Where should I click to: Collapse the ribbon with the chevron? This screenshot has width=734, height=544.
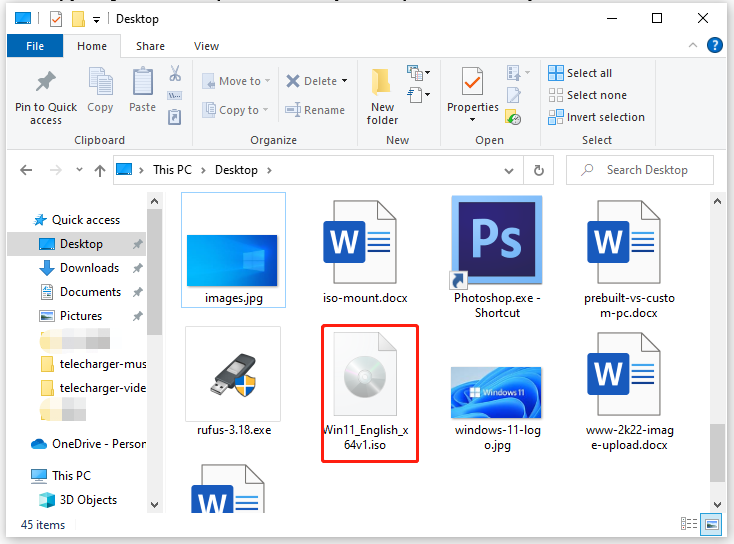(x=693, y=45)
